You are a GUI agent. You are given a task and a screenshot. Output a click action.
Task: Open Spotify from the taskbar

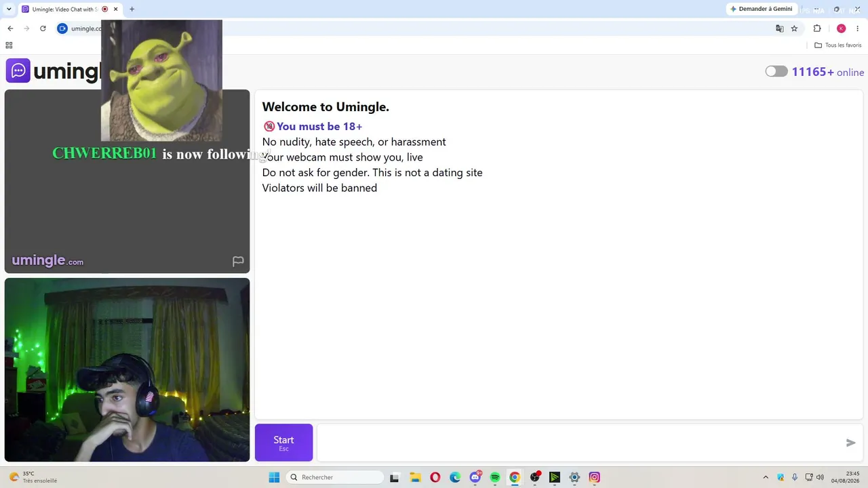coord(495,477)
